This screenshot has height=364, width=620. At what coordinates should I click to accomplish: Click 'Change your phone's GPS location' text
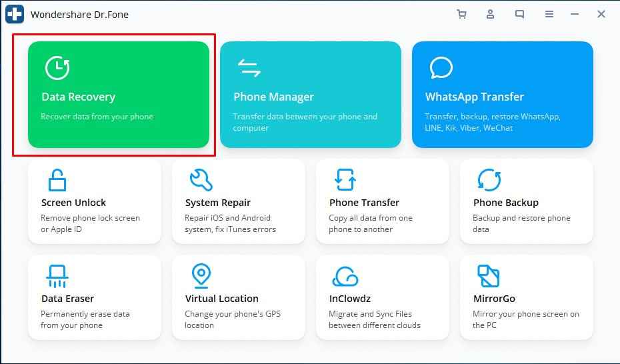(233, 319)
